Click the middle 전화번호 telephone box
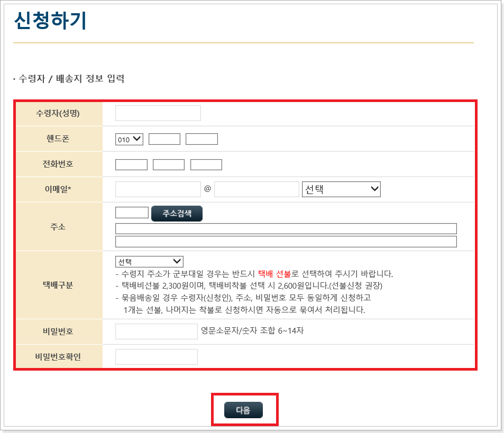Image resolution: width=504 pixels, height=433 pixels. 169,164
